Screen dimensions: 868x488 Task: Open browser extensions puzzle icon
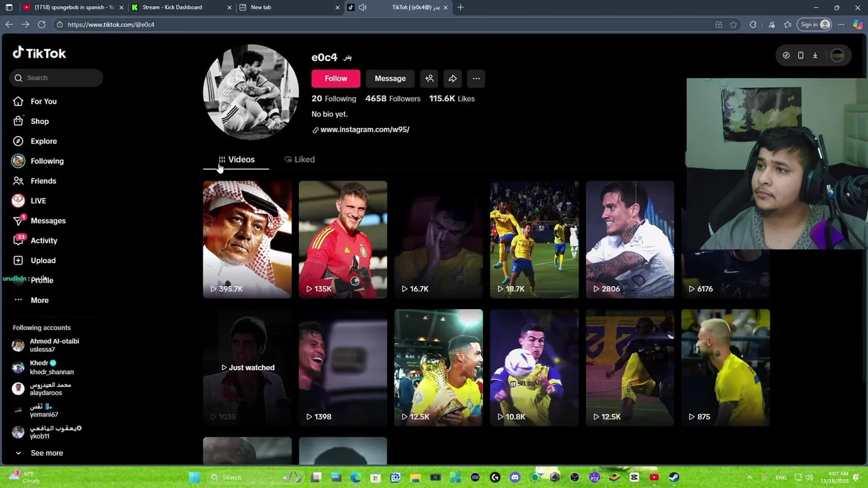(x=753, y=24)
